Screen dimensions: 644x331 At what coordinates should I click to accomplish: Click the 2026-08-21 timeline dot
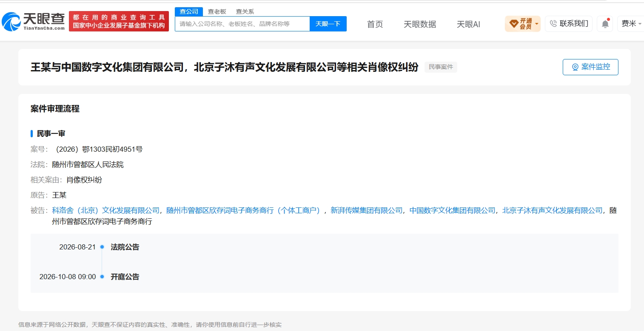102,247
